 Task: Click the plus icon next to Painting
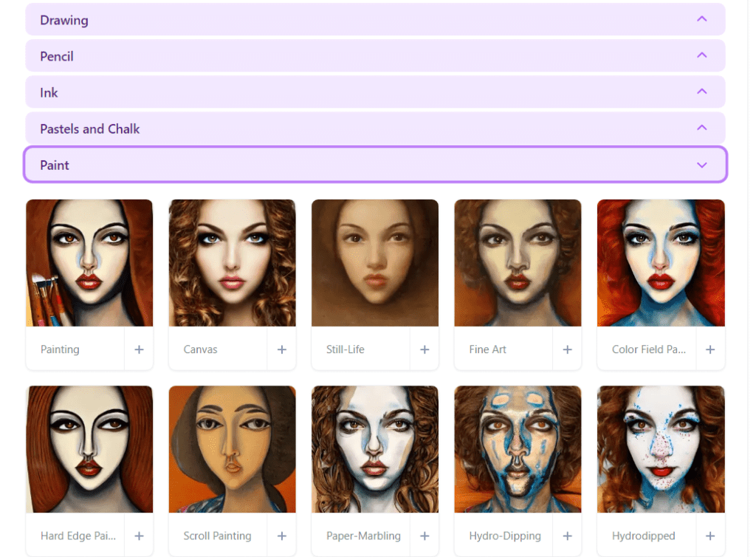[139, 349]
